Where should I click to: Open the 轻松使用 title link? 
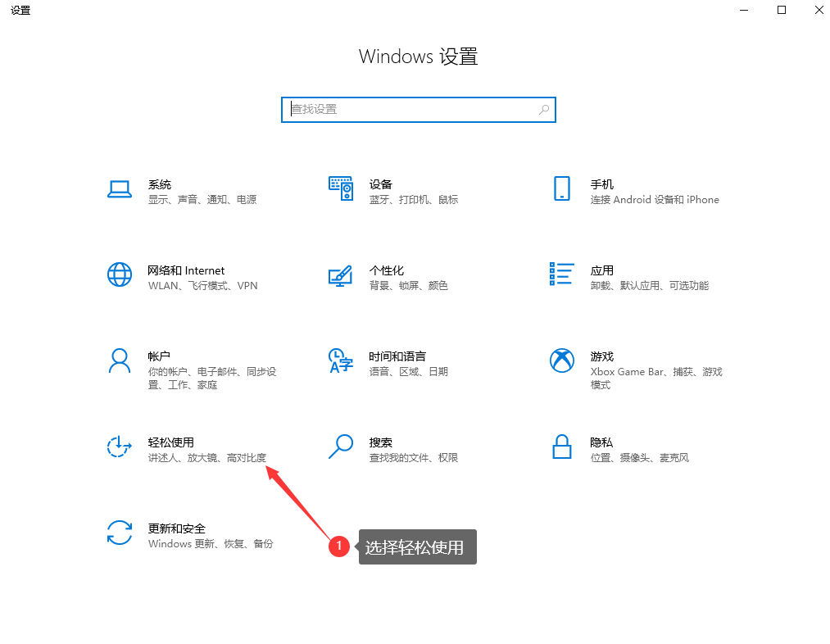[x=170, y=442]
